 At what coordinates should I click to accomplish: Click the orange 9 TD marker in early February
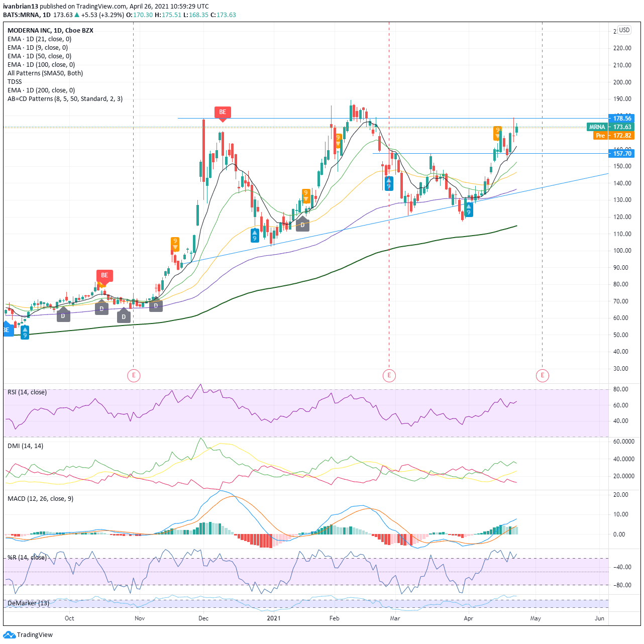tap(339, 140)
